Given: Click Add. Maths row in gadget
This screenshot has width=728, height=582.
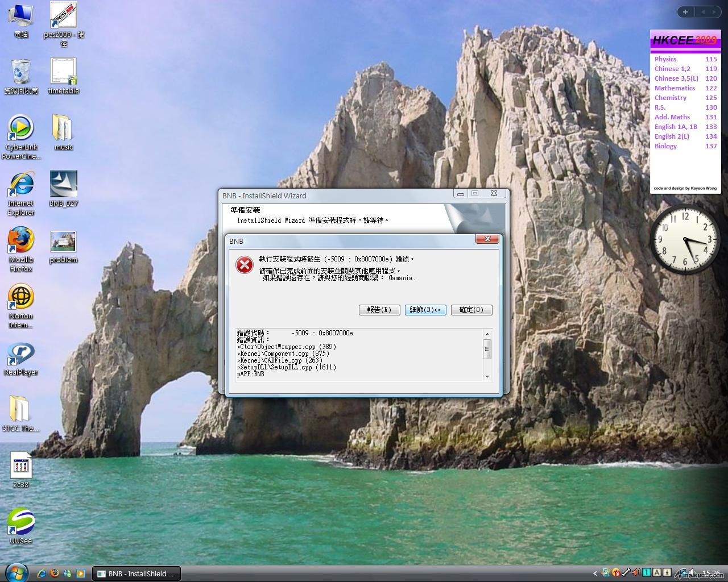Looking at the screenshot, I should [685, 117].
